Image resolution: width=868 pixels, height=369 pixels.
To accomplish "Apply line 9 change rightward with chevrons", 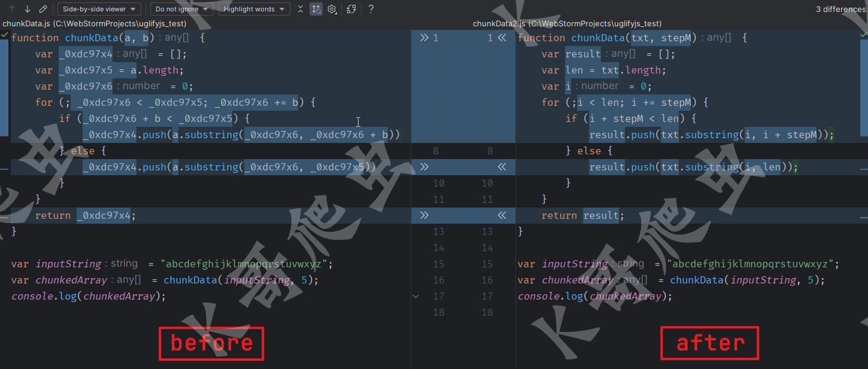I will pos(424,167).
